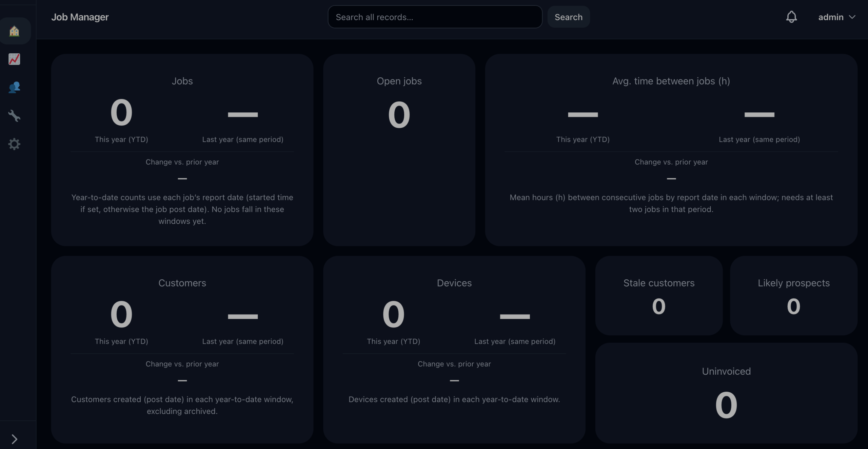The height and width of the screenshot is (449, 868).
Task: Open the wrench tools sidebar icon
Action: tap(14, 116)
